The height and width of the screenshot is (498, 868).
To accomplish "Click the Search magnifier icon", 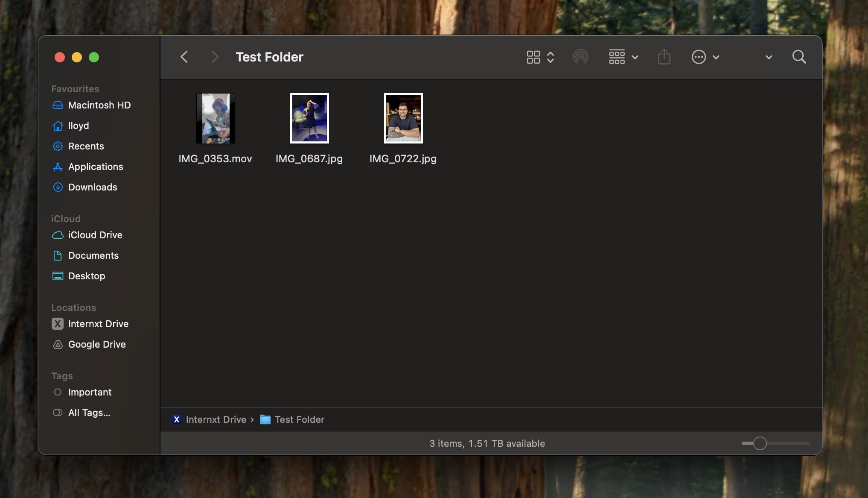I will coord(799,57).
